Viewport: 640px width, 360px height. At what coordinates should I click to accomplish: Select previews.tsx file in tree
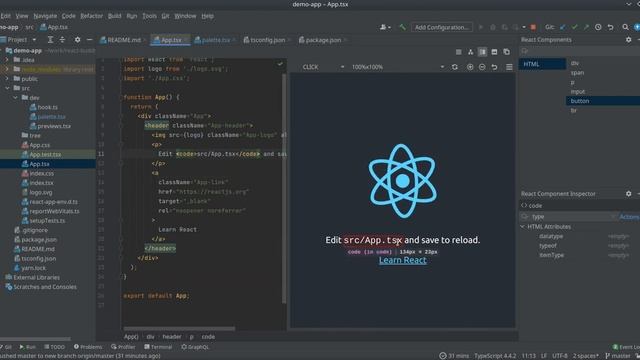[x=50, y=126]
